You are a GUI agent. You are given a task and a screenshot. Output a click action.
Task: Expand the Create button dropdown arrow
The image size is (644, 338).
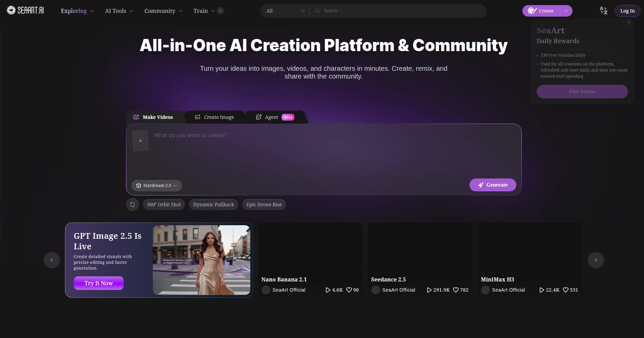tap(566, 11)
